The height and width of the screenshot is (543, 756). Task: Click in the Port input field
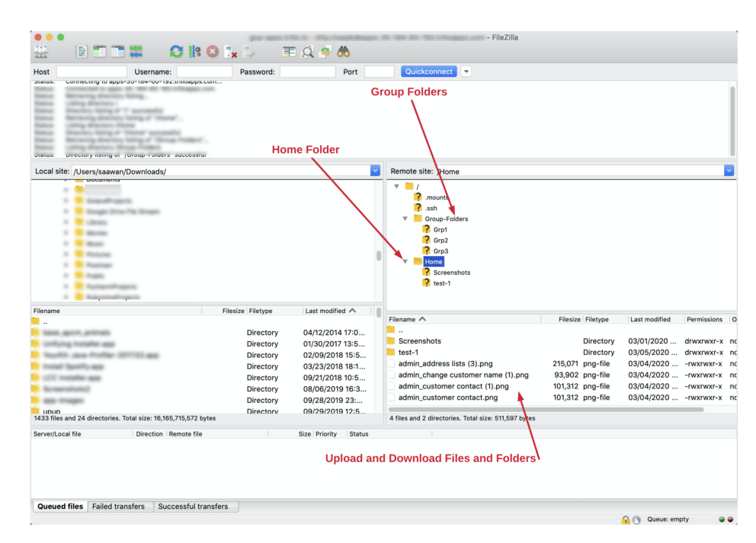click(x=380, y=72)
